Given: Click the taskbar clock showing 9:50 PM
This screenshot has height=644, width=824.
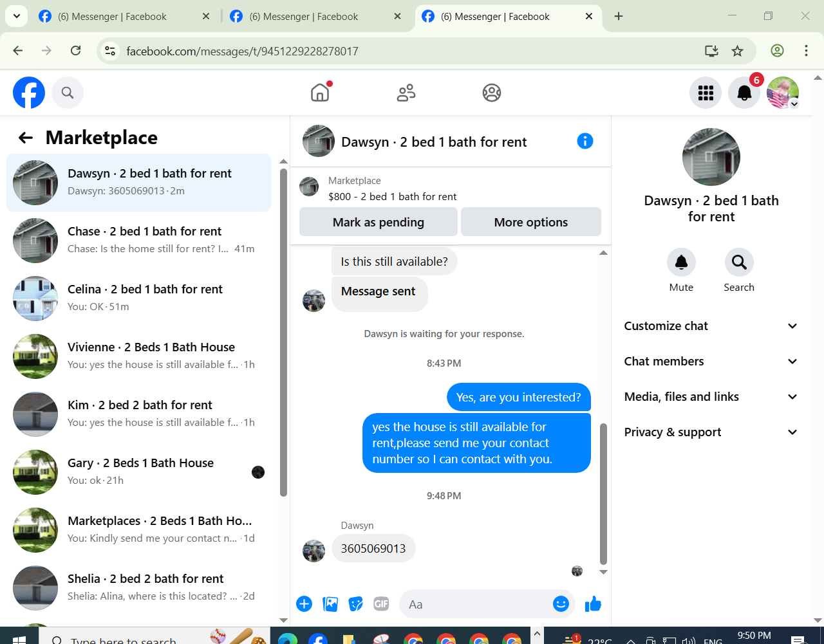Looking at the screenshot, I should click(x=754, y=636).
